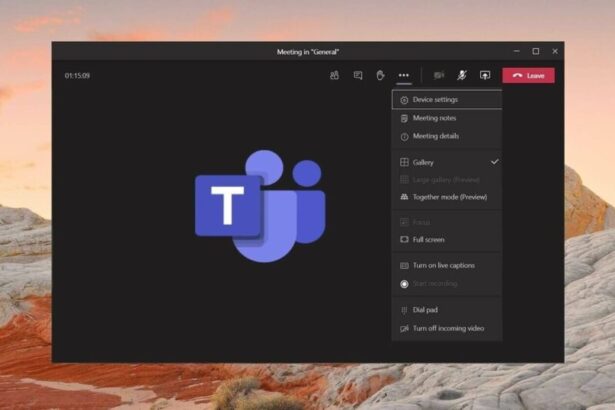
Task: Open Device settings from the menu
Action: click(447, 100)
